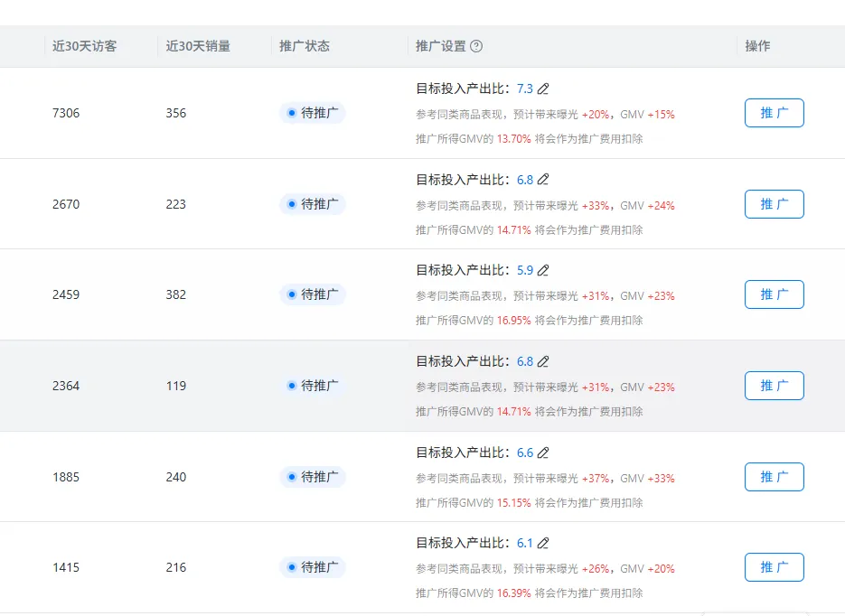Click the help icon beside 推广设置 header
This screenshot has width=845, height=616.
pyautogui.click(x=476, y=46)
